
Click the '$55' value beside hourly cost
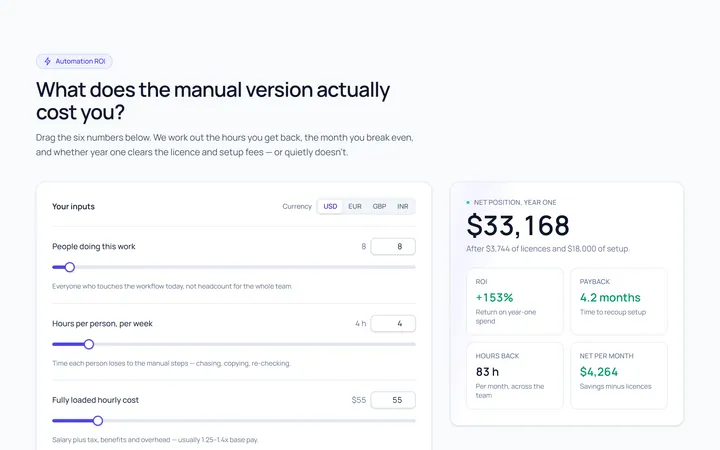[x=359, y=400]
